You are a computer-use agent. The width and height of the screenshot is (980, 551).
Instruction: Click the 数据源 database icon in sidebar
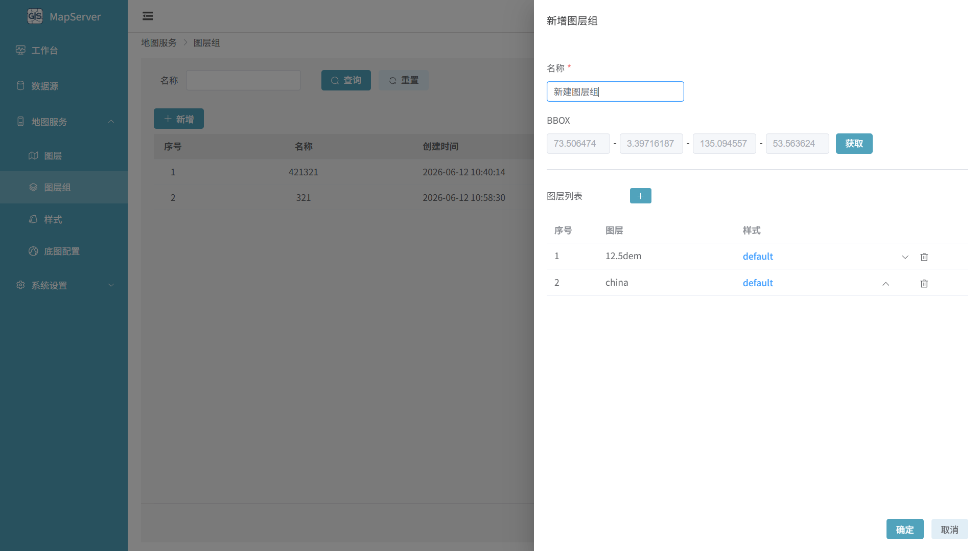(20, 86)
